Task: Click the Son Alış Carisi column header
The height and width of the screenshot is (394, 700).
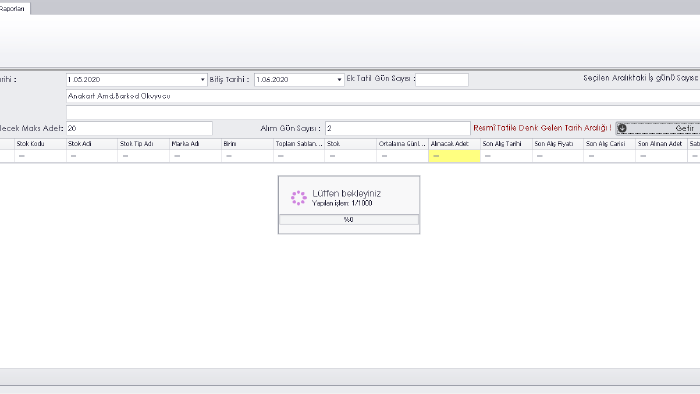Action: click(x=610, y=144)
